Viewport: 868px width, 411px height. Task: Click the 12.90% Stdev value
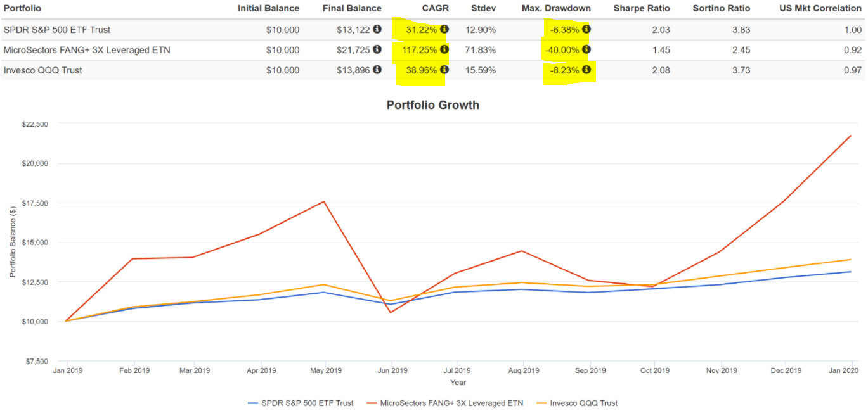481,30
